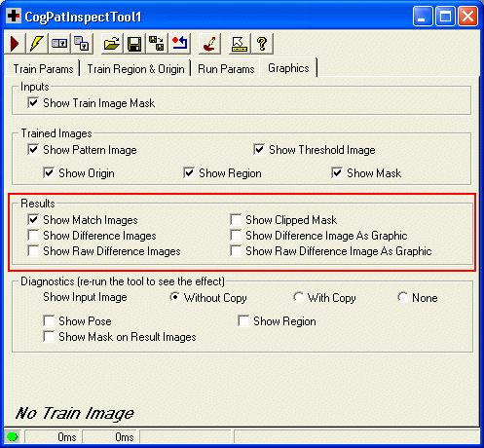Uncheck Show Threshold Image
The image size is (484, 448).
[x=259, y=150]
